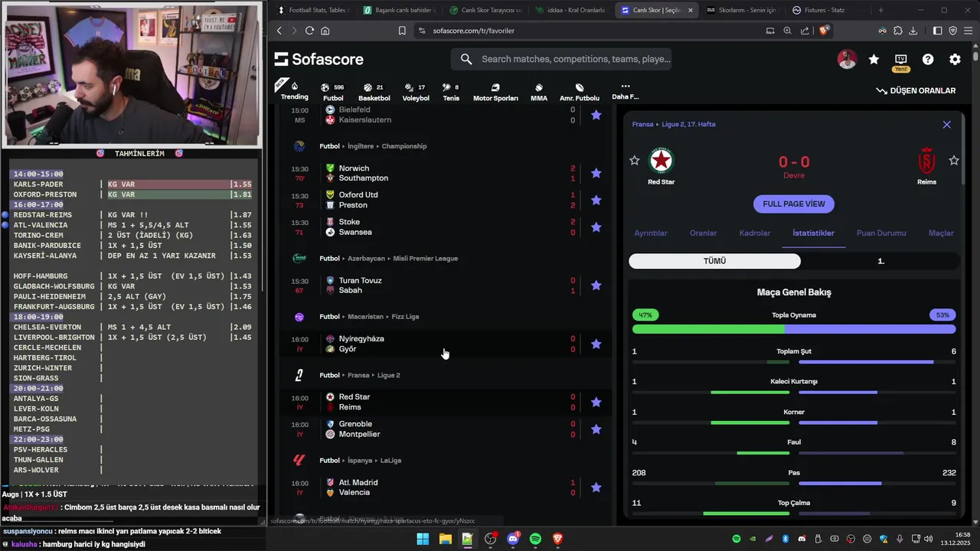Viewport: 980px width, 551px height.
Task: Open the TV schedule icon marked Yeni
Action: [x=900, y=62]
